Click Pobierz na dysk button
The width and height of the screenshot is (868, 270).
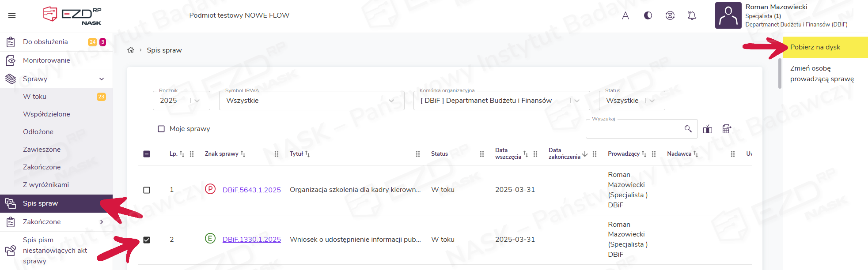tap(815, 47)
